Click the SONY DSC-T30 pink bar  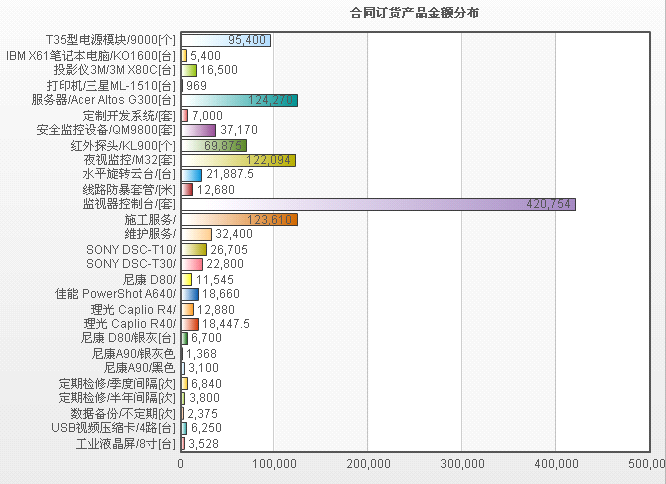click(x=191, y=264)
